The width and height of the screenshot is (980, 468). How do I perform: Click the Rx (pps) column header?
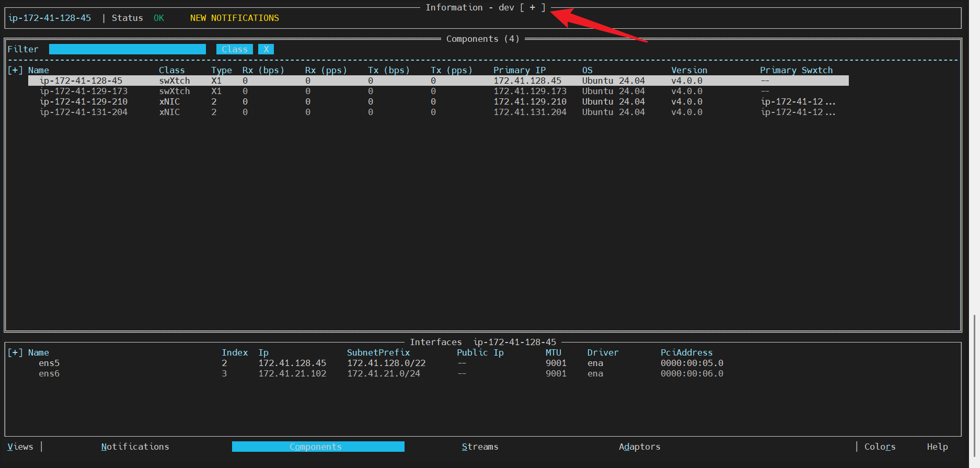(x=326, y=70)
